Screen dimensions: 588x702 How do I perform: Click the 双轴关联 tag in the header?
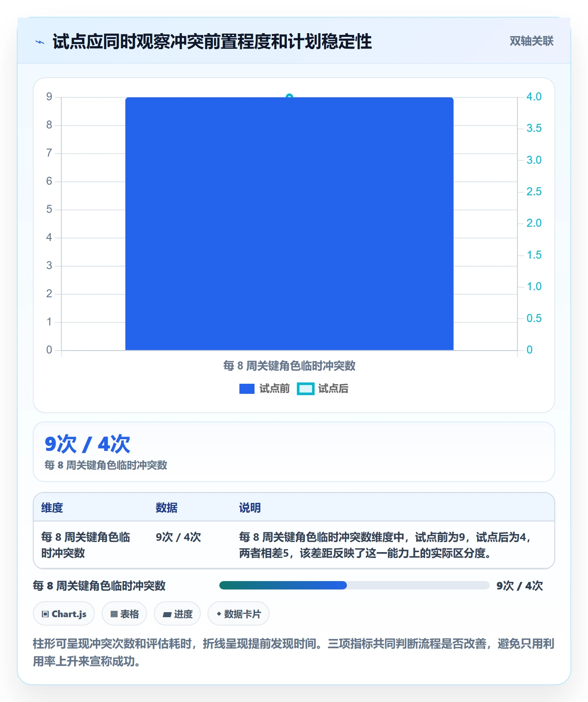pos(531,41)
